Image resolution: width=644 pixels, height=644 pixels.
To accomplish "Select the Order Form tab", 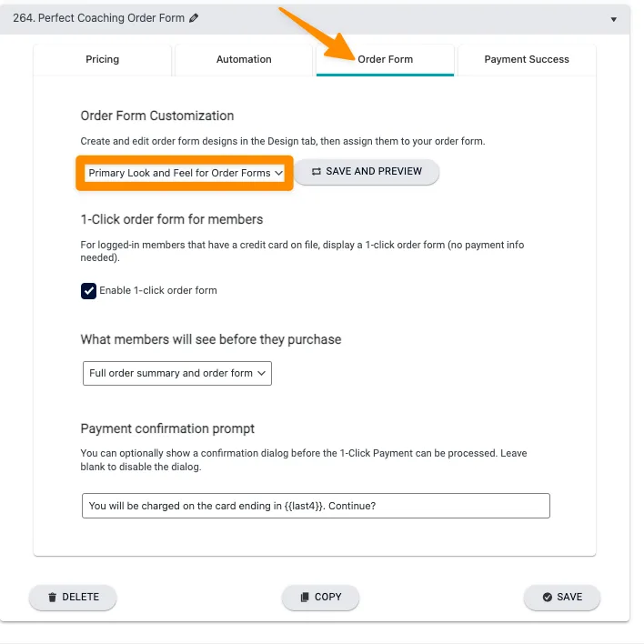I will [x=385, y=60].
